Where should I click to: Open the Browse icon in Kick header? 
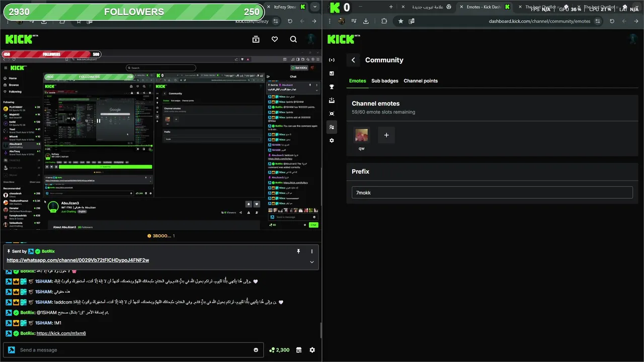256,39
